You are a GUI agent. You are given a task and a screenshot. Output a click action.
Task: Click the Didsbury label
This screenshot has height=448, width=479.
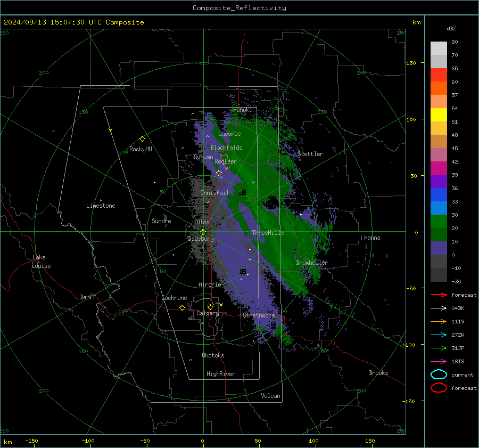pos(201,239)
